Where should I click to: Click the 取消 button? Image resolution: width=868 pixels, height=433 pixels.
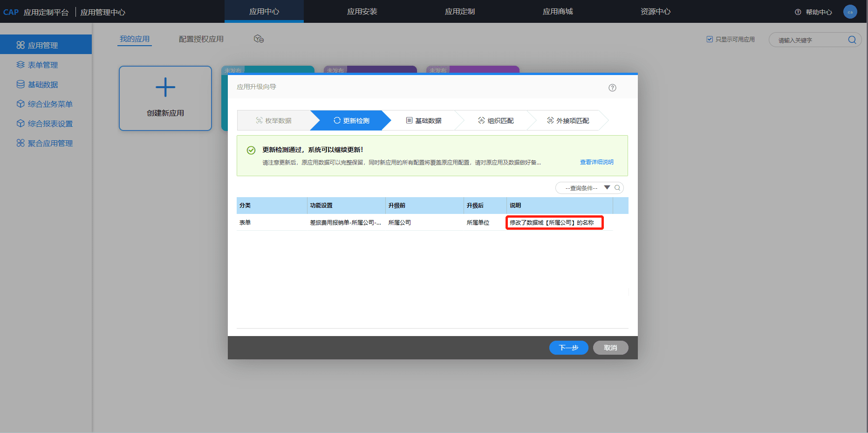coord(610,348)
